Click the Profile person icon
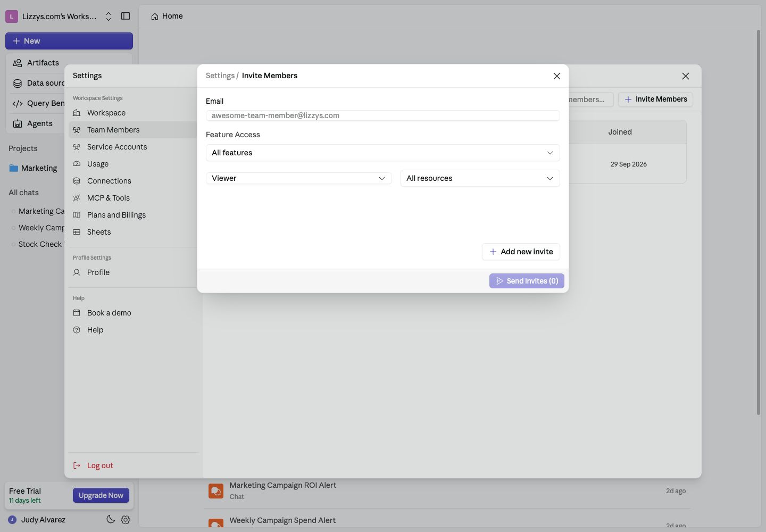Screen dimensions: 766x532 click(x=77, y=272)
